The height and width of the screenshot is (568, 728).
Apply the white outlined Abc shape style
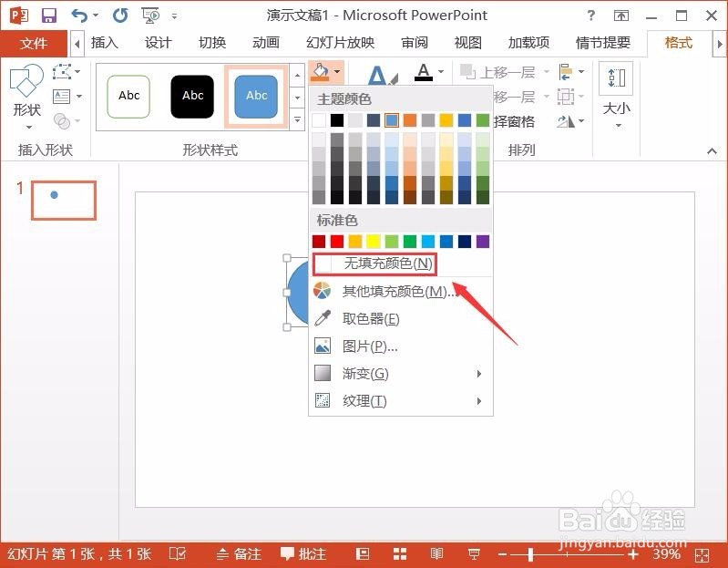pos(128,97)
